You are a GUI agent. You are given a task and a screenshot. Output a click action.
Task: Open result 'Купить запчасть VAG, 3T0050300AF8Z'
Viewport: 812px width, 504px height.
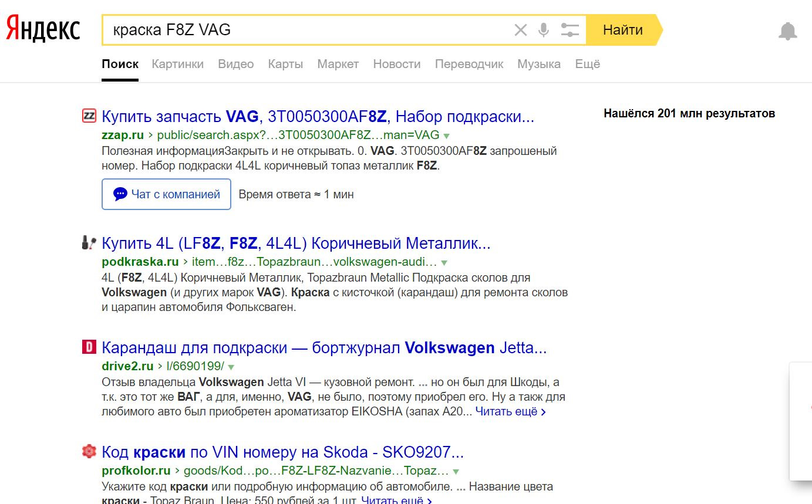318,116
